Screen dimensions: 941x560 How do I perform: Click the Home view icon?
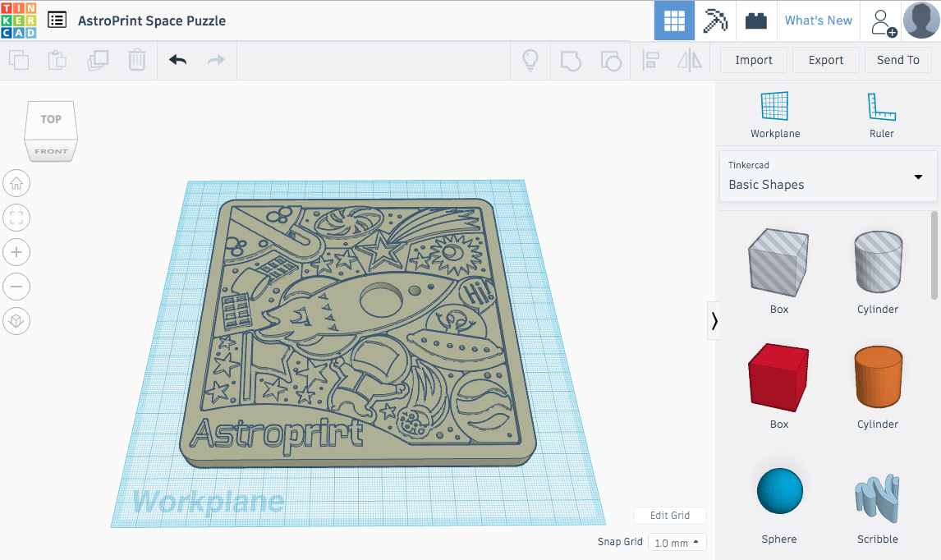point(16,183)
